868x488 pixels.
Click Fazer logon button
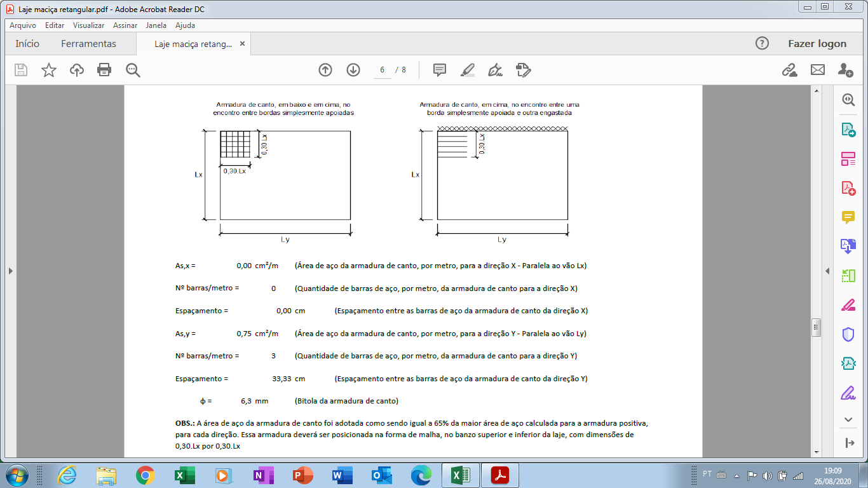pyautogui.click(x=817, y=43)
